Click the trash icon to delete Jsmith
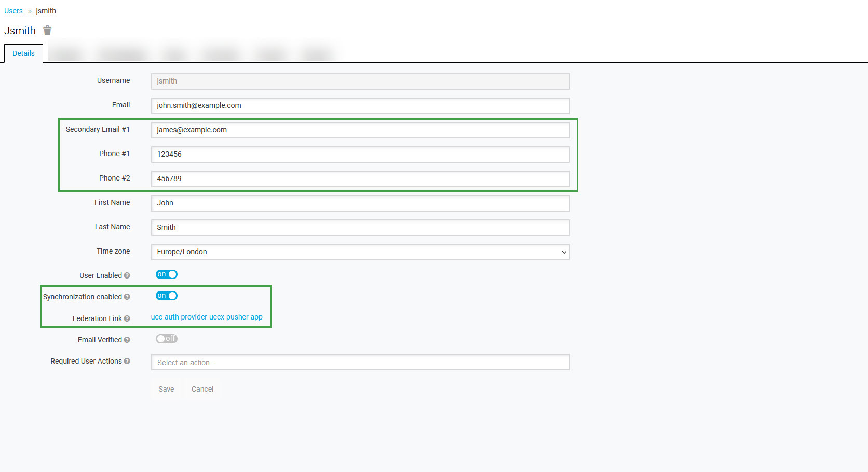This screenshot has height=472, width=868. coord(47,31)
